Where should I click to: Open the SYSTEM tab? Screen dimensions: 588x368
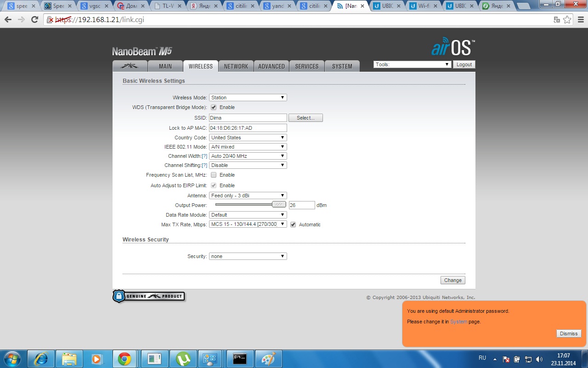(342, 66)
